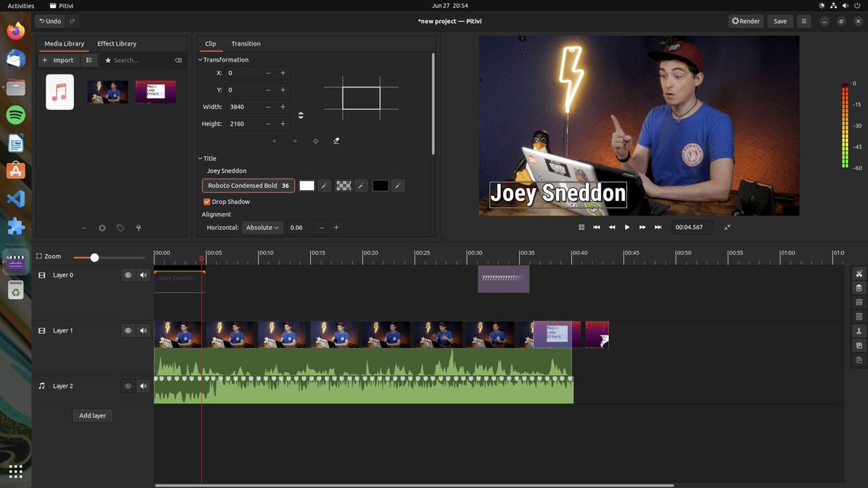Copy selected clips in timeline toolbar

(859, 346)
